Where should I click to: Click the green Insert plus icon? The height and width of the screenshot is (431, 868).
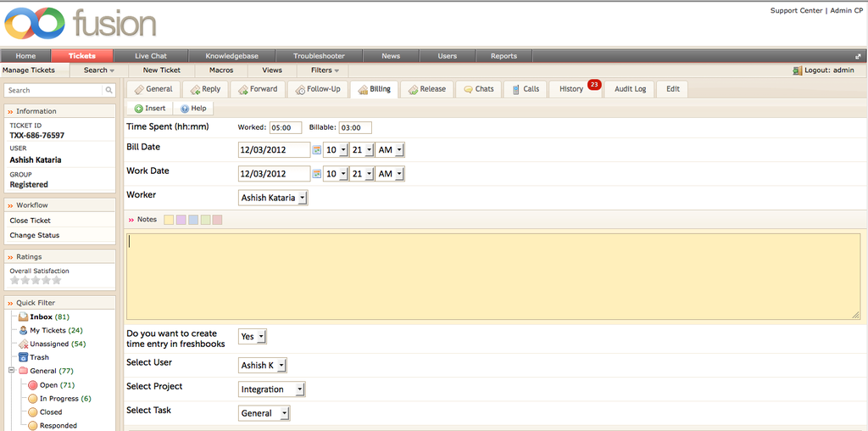(x=139, y=109)
